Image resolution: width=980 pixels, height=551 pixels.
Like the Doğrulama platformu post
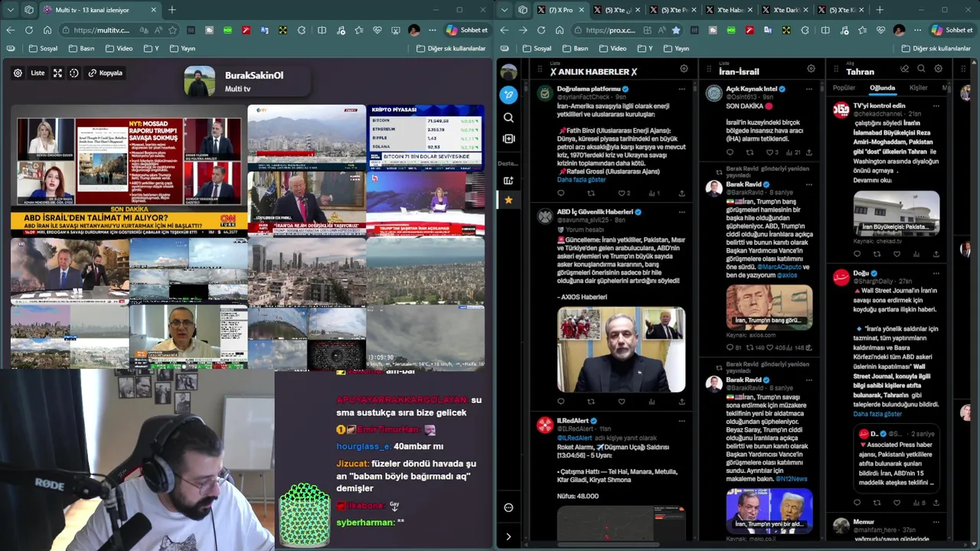(x=621, y=194)
